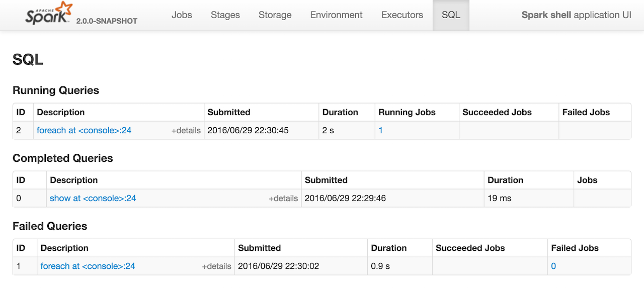644x289 pixels.
Task: Open the Environment tab
Action: coord(336,15)
